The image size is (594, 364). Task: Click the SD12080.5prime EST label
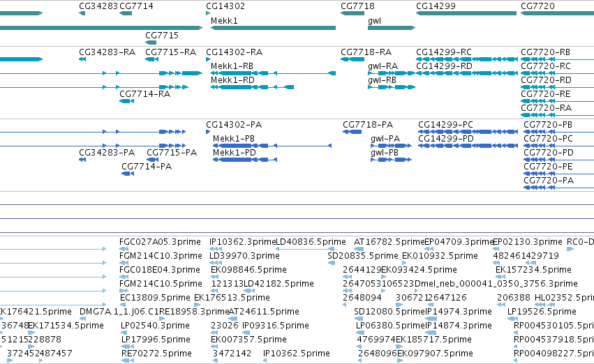click(x=389, y=312)
